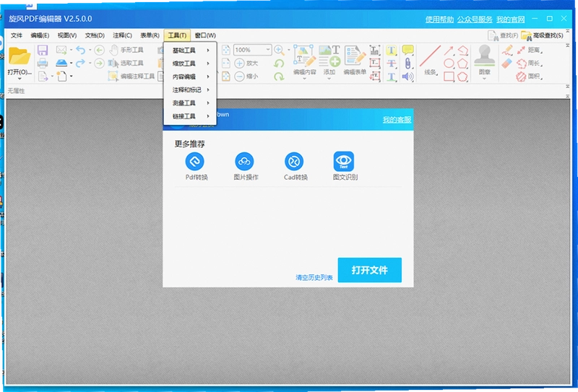
Task: Select the Strikethrough text T icon
Action: pyautogui.click(x=392, y=63)
